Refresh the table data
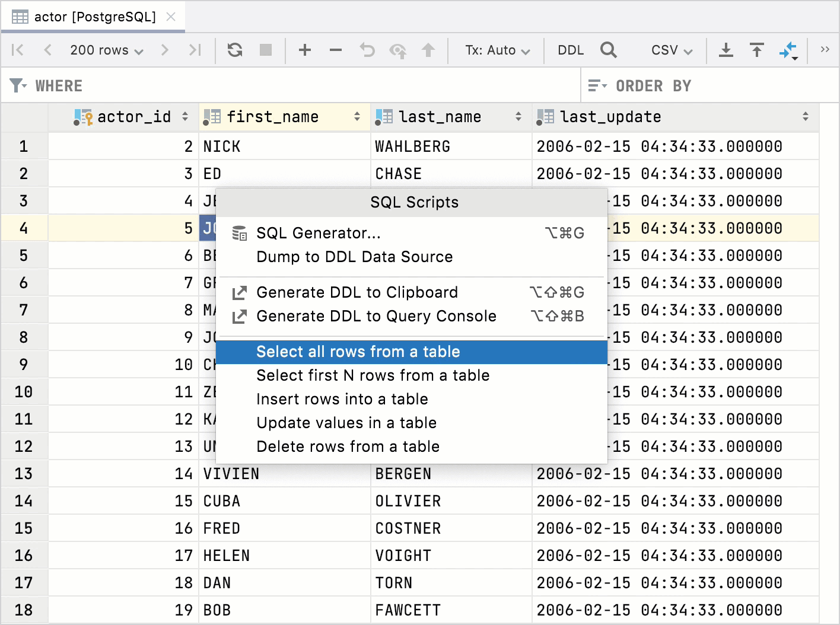This screenshot has height=625, width=840. point(234,50)
